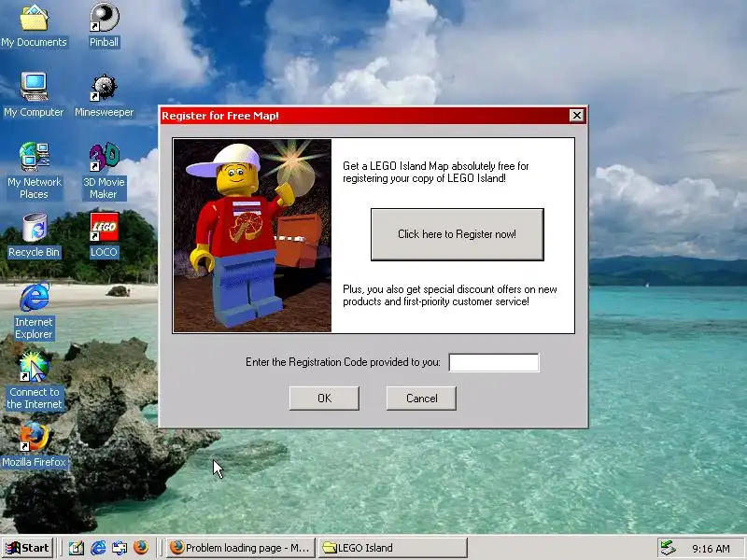Launch Firefox from the quick launch bar
Viewport: 747px width, 560px height.
141,548
